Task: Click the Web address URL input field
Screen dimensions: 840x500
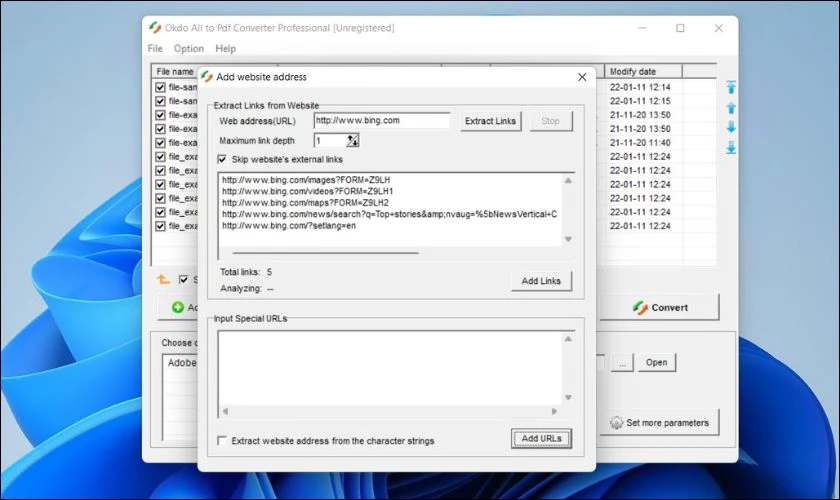Action: click(381, 121)
